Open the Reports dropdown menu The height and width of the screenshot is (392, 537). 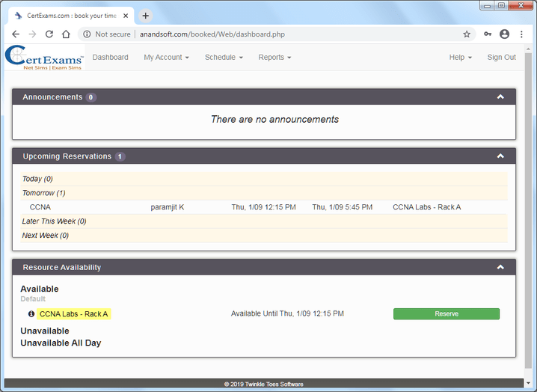[274, 57]
